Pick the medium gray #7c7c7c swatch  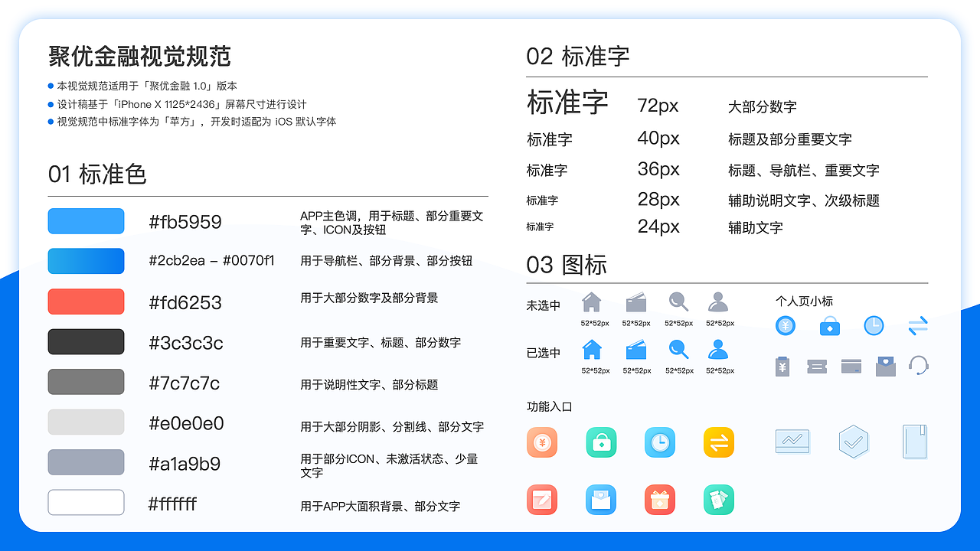86,382
